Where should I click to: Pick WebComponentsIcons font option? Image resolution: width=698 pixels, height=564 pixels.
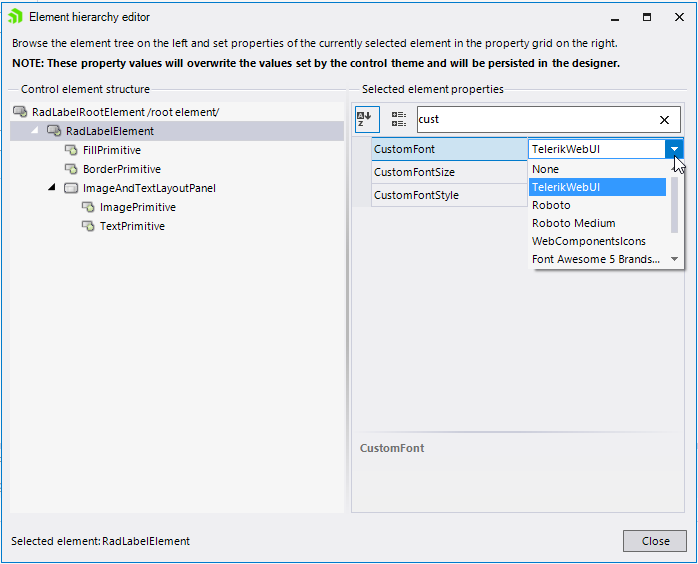click(x=588, y=241)
